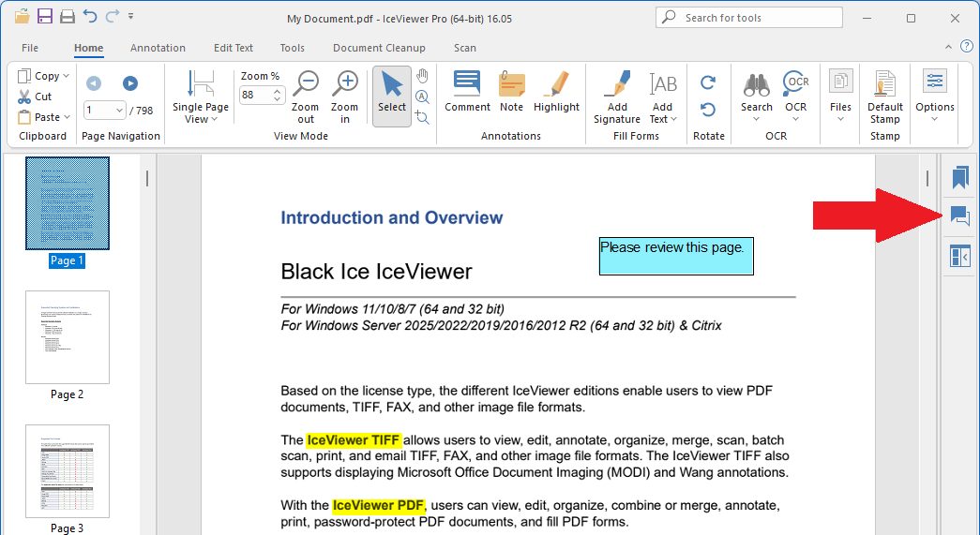The height and width of the screenshot is (535, 980).
Task: Open the File menu
Action: [29, 48]
